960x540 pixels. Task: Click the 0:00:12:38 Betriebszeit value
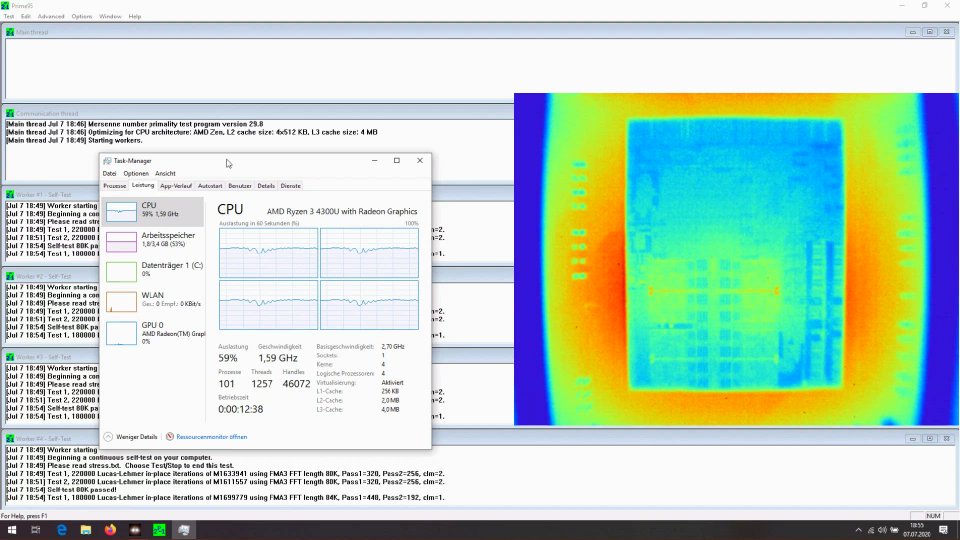click(241, 410)
